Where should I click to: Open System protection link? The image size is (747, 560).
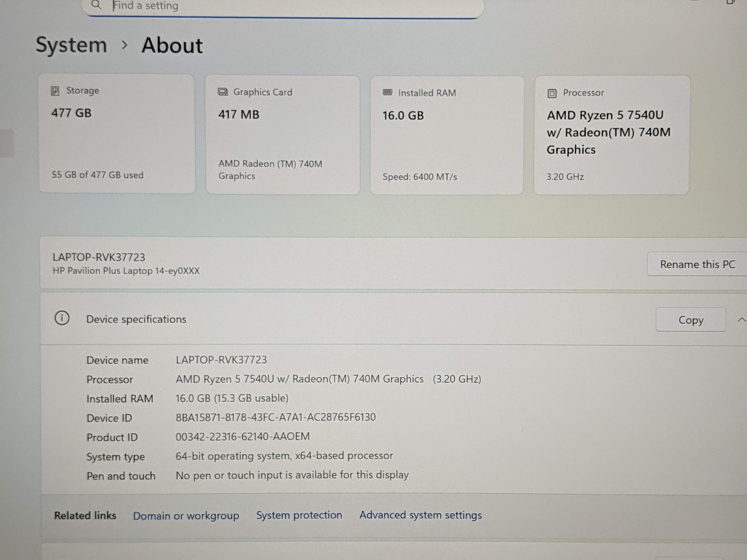point(299,515)
